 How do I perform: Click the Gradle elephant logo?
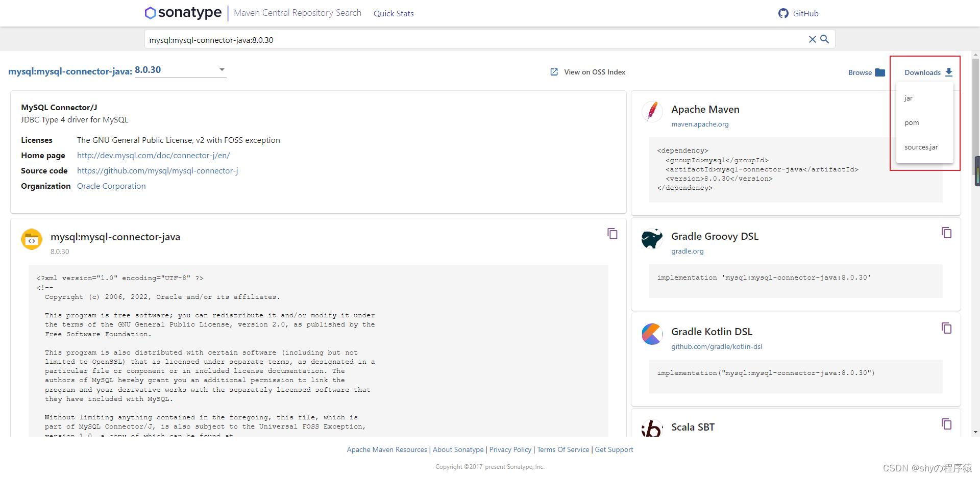(x=652, y=238)
